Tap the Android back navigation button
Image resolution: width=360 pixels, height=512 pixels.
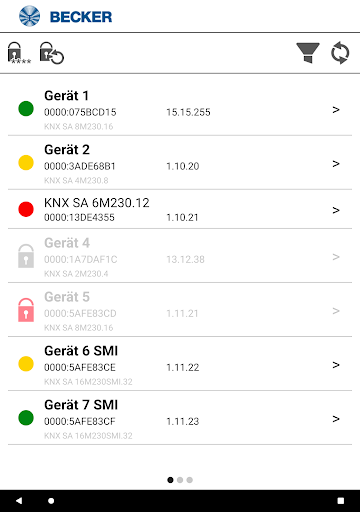click(19, 501)
